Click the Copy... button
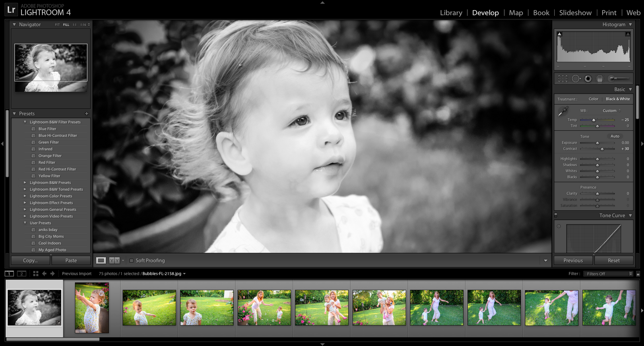The image size is (644, 346). 31,261
